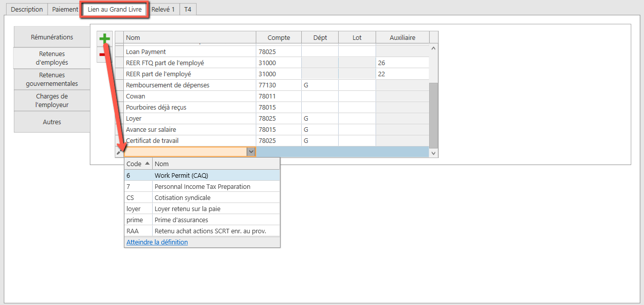
Task: Click the new-row name input field
Action: click(x=185, y=151)
